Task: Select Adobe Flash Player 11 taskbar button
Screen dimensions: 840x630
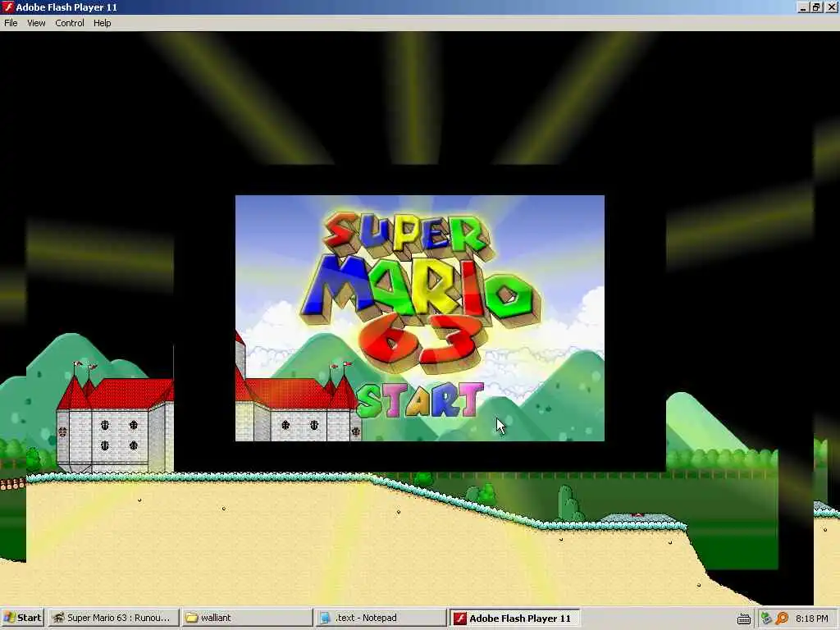Action: click(514, 618)
